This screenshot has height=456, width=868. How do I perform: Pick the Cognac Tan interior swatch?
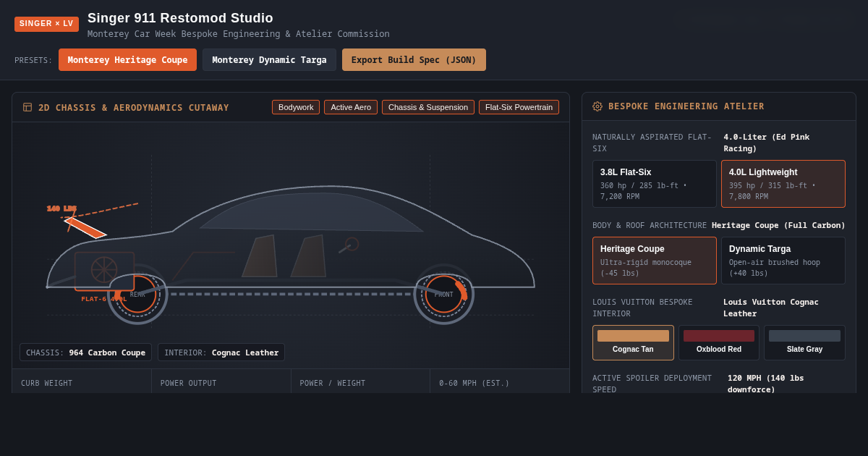tap(633, 342)
